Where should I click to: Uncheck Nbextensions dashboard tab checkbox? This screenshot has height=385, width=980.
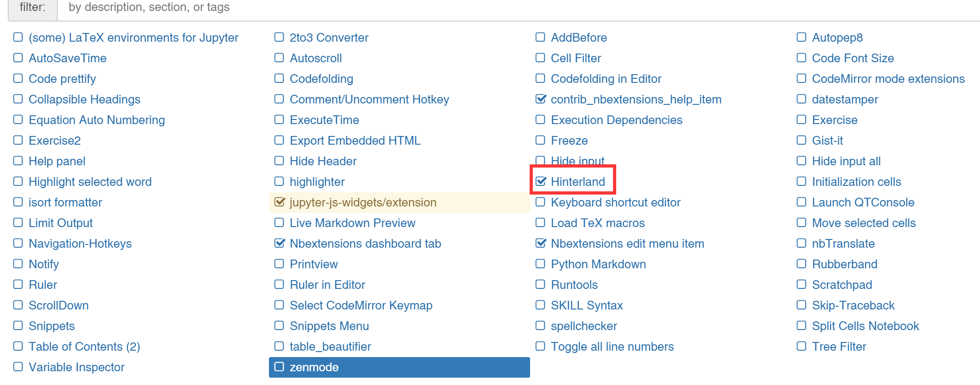tap(279, 243)
